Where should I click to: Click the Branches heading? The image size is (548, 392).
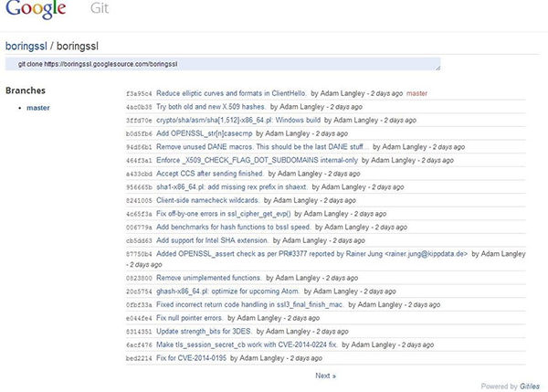tap(26, 90)
